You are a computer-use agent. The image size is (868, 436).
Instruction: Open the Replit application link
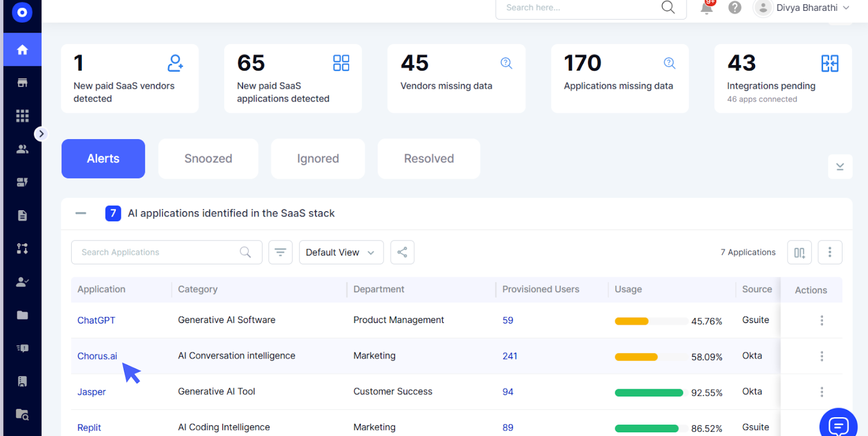click(89, 428)
